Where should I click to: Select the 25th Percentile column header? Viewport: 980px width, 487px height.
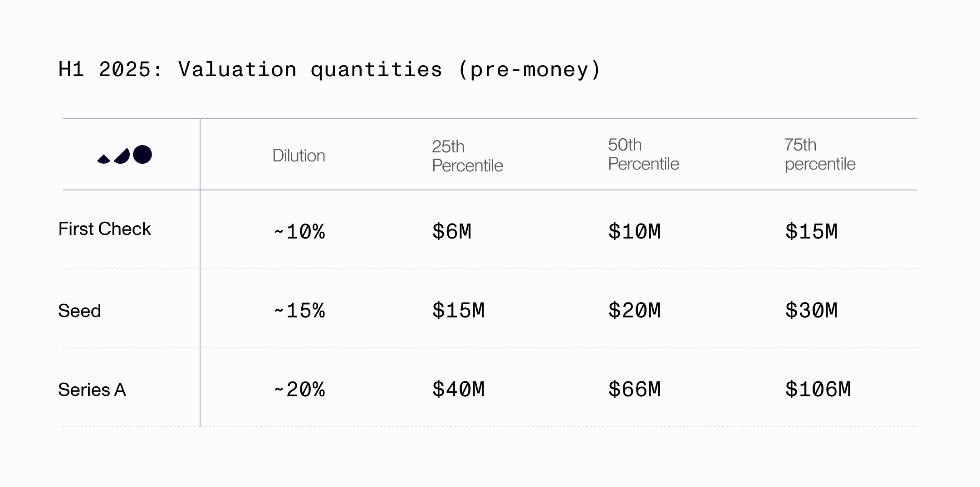pos(467,156)
